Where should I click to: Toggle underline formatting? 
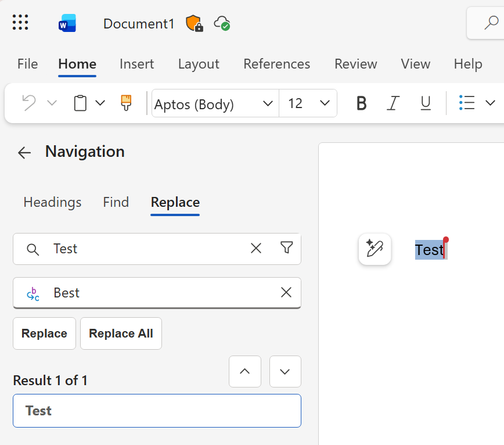coord(426,103)
